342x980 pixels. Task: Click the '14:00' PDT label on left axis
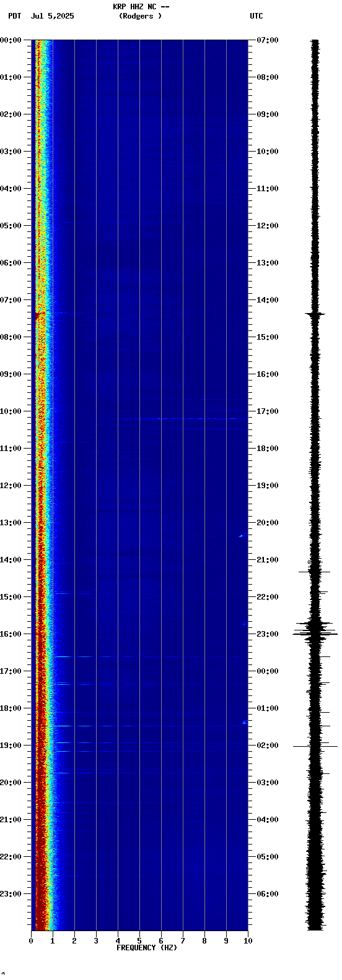click(11, 560)
